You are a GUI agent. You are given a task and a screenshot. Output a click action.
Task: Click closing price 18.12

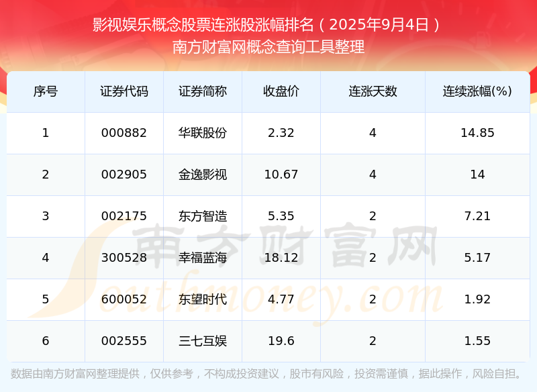(x=281, y=258)
